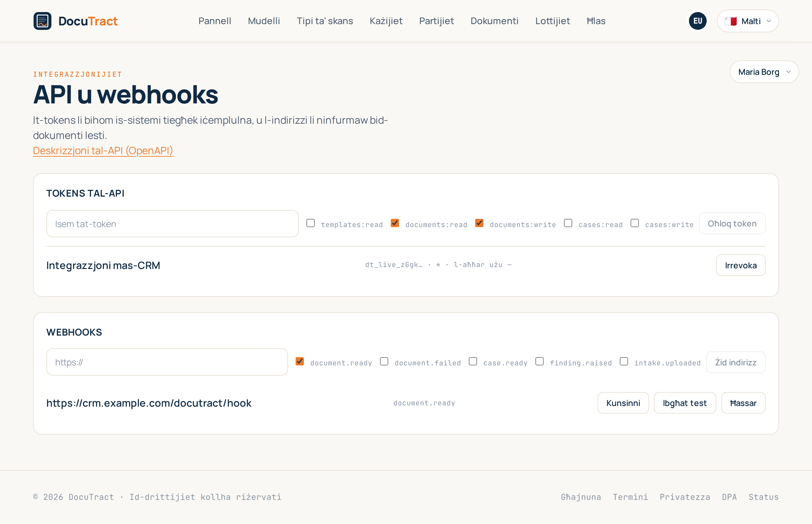Click the Oħloq token button
This screenshot has height=524, width=812.
pyautogui.click(x=732, y=224)
